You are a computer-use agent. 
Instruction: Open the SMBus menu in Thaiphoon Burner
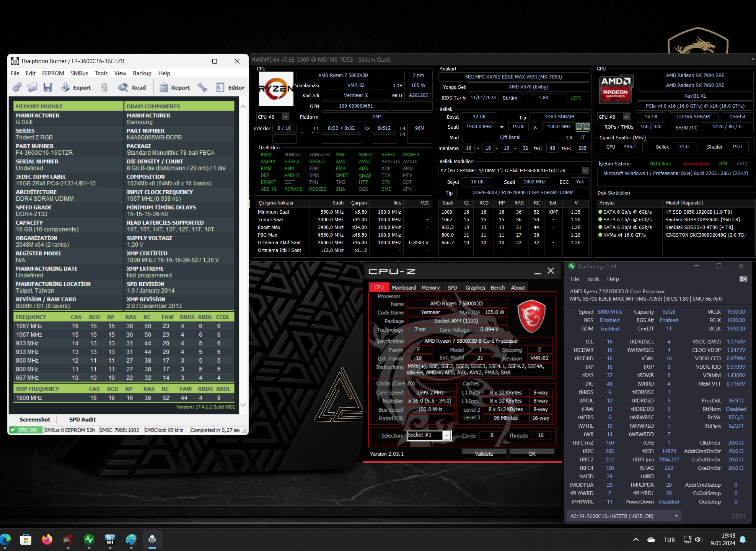[x=79, y=73]
